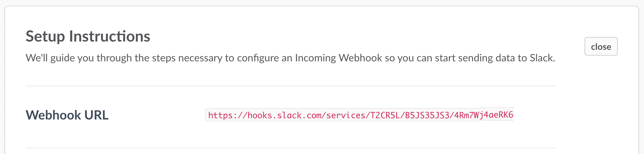644x154 pixels.
Task: Click the Webhook URL text field
Action: point(359,115)
